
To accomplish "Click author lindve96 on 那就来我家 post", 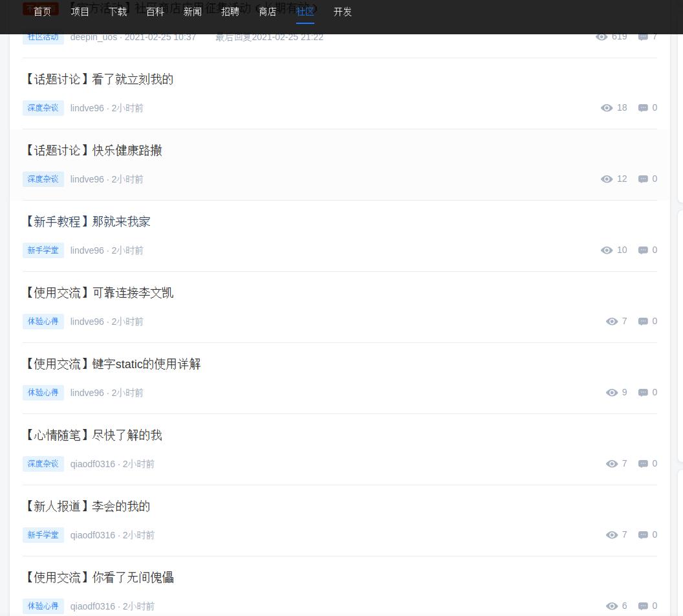I will click(x=87, y=250).
